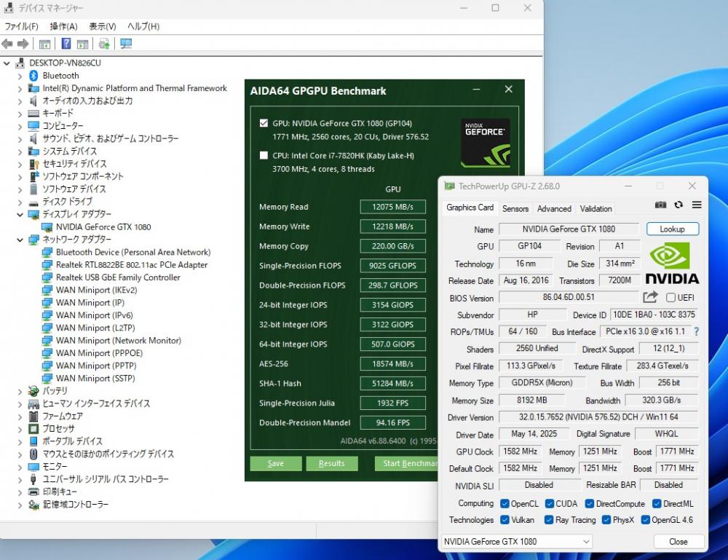Click the Close button in GPU-Z
Viewport: 728px width, 560px height.
click(x=678, y=542)
